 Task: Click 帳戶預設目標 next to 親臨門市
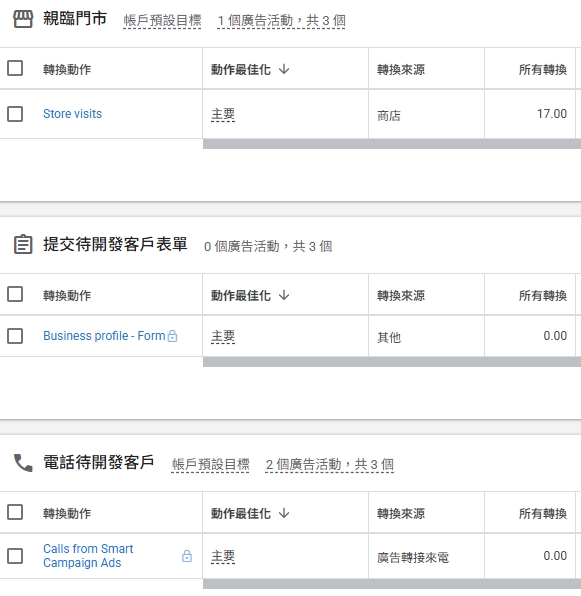pos(162,21)
